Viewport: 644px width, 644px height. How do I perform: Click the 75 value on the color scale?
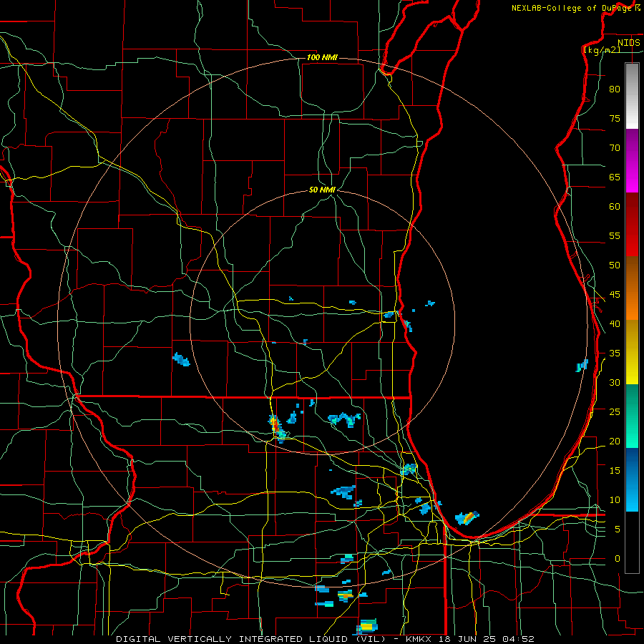(615, 119)
